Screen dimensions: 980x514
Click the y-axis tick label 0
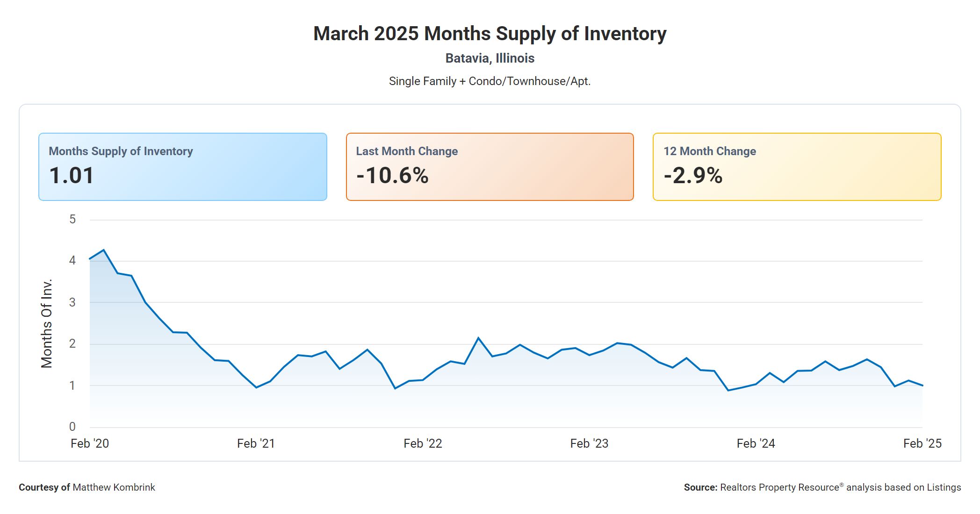click(72, 427)
